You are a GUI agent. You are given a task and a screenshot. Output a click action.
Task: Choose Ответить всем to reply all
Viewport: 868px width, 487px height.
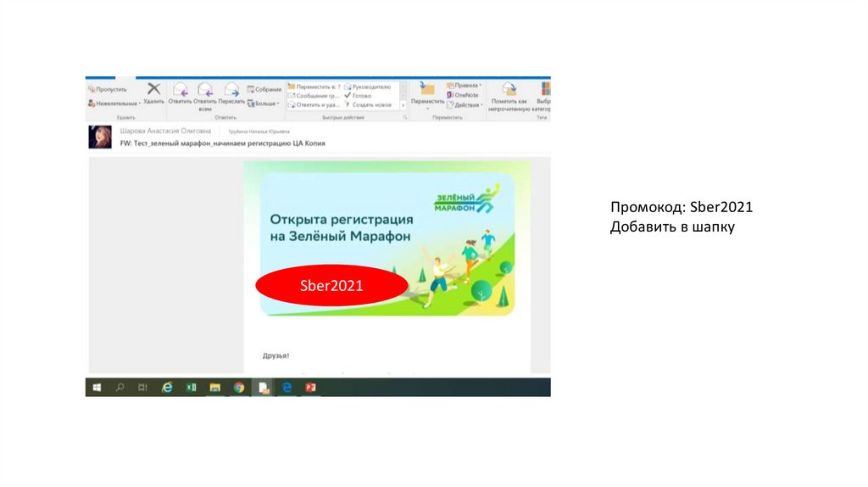point(205,97)
